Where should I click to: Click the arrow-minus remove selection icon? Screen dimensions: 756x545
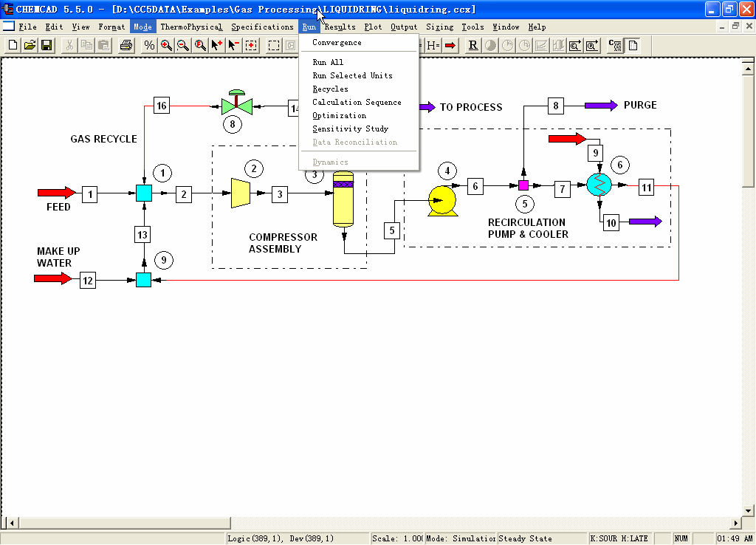[234, 45]
